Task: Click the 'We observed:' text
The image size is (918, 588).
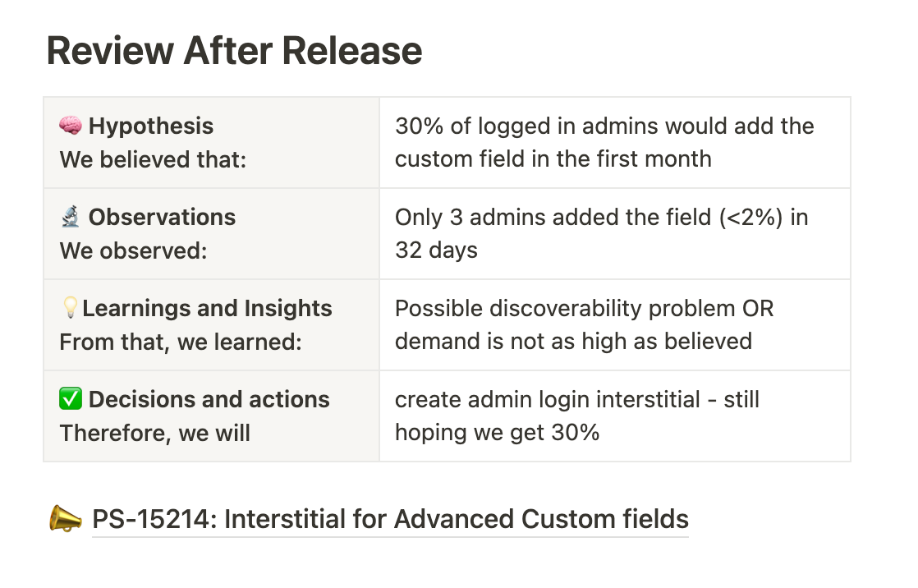Action: click(x=134, y=250)
